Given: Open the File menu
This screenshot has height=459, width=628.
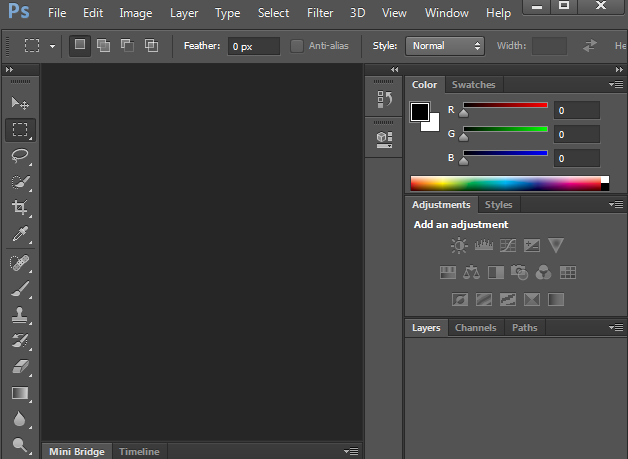Looking at the screenshot, I should 57,13.
